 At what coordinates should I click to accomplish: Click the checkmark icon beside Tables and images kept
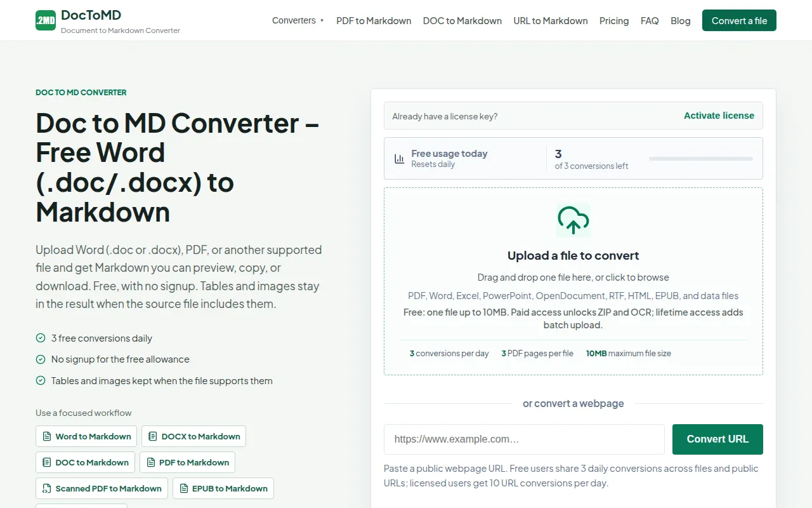click(41, 381)
